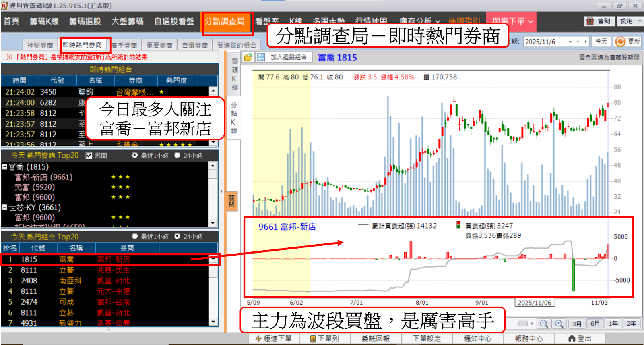Open the date picker dropdown arrow
This screenshot has height=345, width=644.
click(x=570, y=42)
